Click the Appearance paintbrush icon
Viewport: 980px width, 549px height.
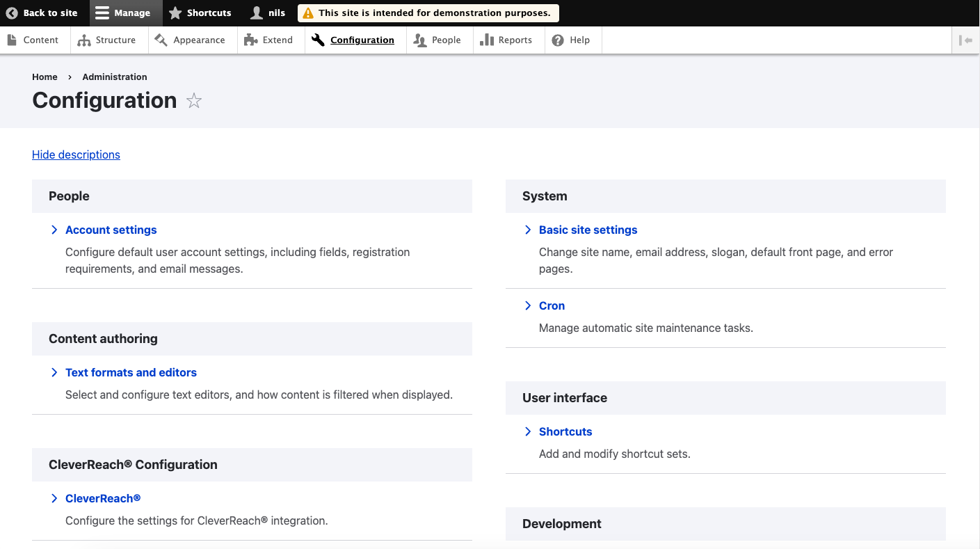click(x=161, y=40)
